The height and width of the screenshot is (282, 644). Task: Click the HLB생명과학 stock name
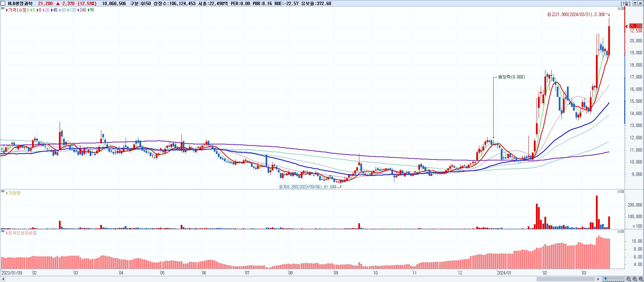(x=20, y=3)
